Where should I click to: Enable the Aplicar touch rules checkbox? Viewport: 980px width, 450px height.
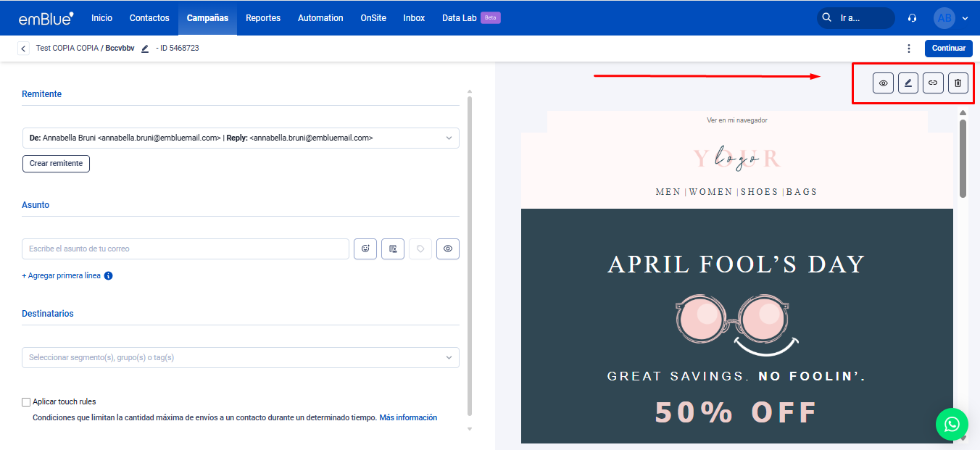tap(26, 401)
